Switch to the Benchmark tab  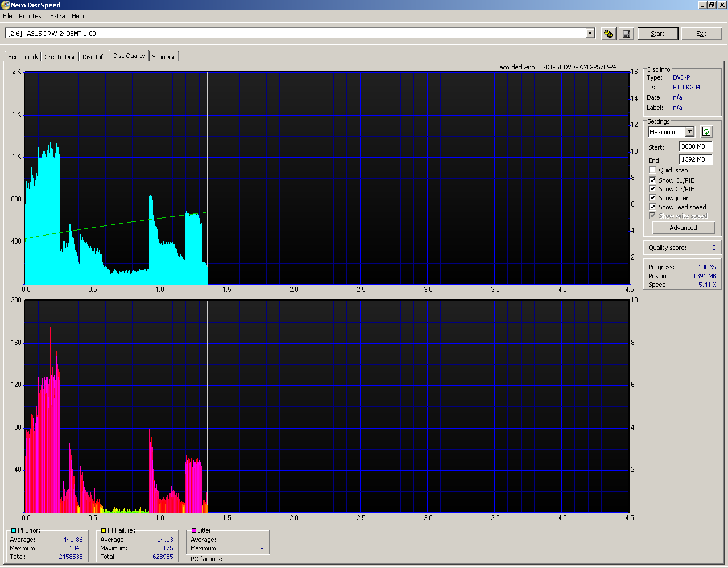point(23,57)
